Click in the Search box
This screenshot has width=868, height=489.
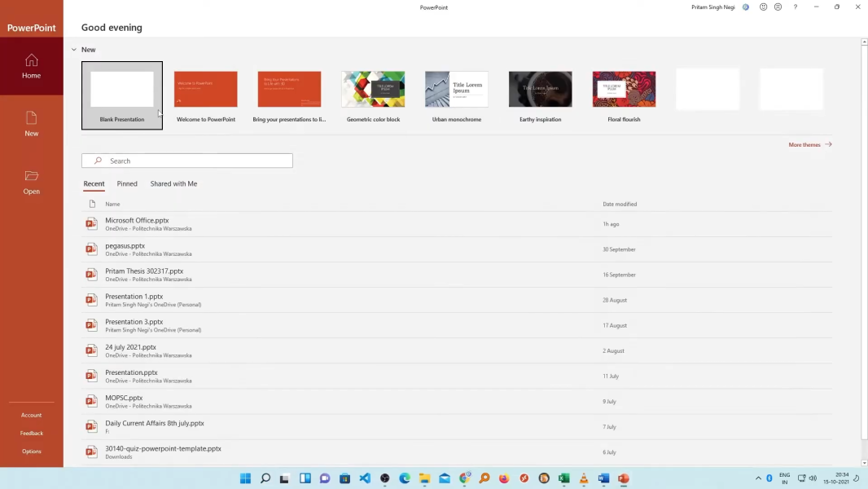187,161
